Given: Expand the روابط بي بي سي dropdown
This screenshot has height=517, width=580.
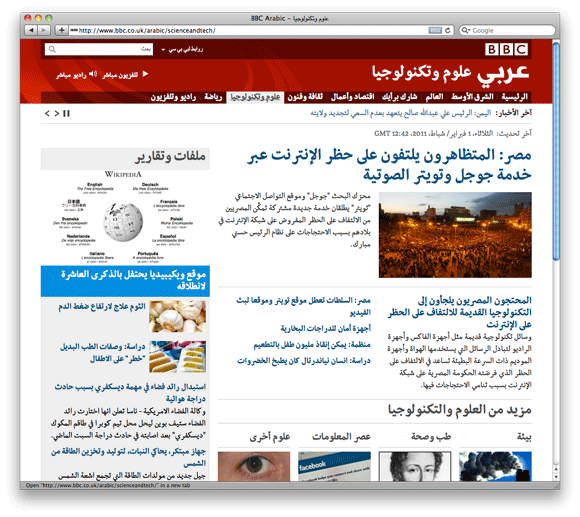Looking at the screenshot, I should coord(182,50).
